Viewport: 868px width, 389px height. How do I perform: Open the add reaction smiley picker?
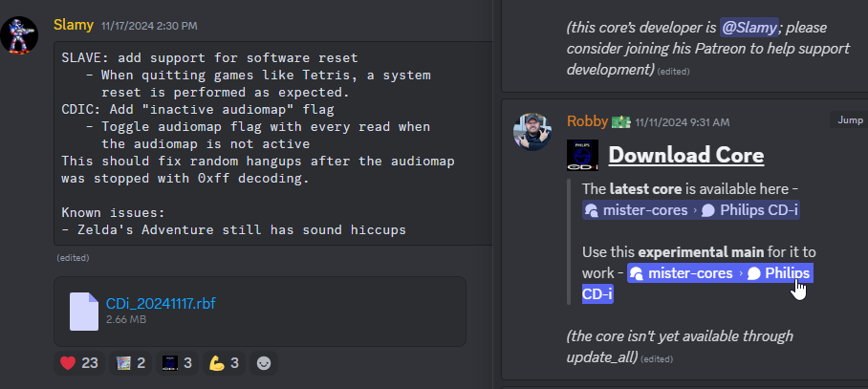click(264, 363)
